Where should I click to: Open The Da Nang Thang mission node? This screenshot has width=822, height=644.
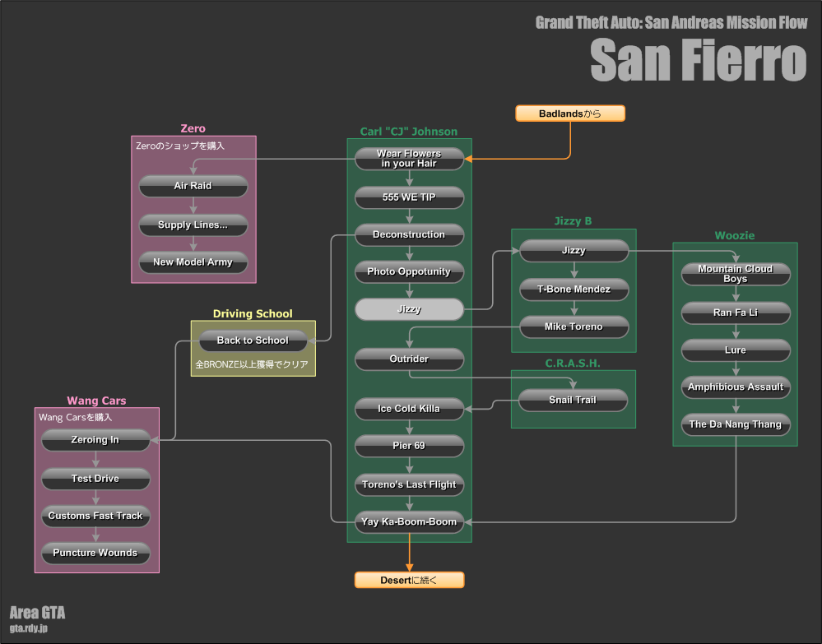coord(736,424)
